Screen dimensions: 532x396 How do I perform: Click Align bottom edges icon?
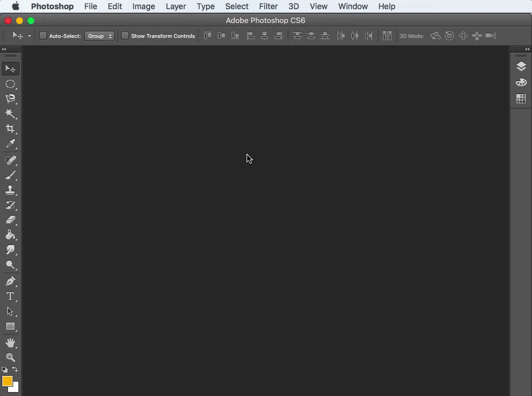tap(235, 36)
